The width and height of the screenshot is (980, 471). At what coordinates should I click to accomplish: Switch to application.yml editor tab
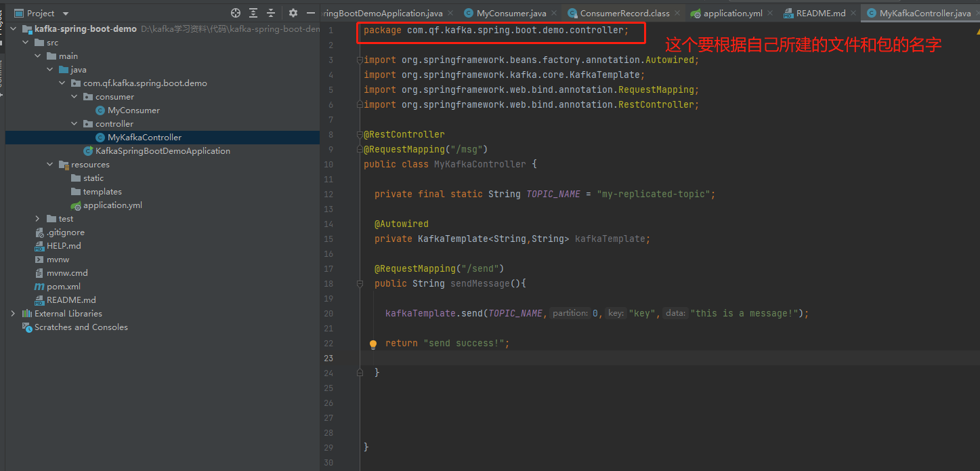click(733, 13)
